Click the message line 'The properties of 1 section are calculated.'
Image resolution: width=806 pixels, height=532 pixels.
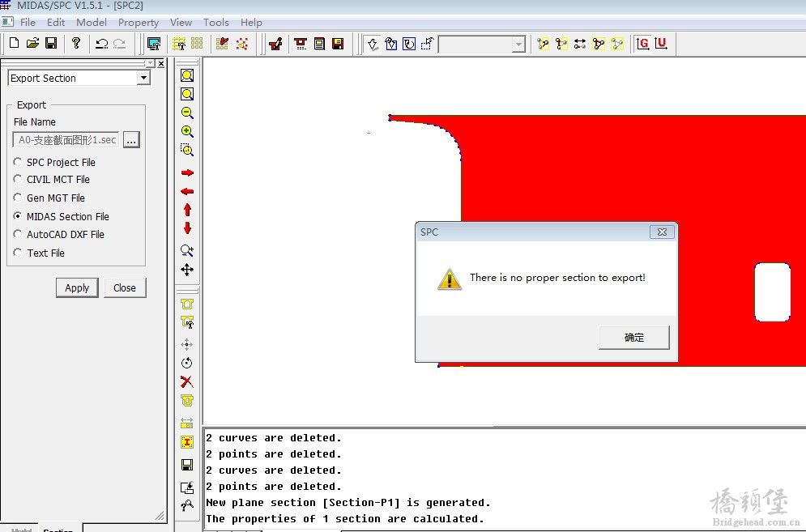coord(345,518)
